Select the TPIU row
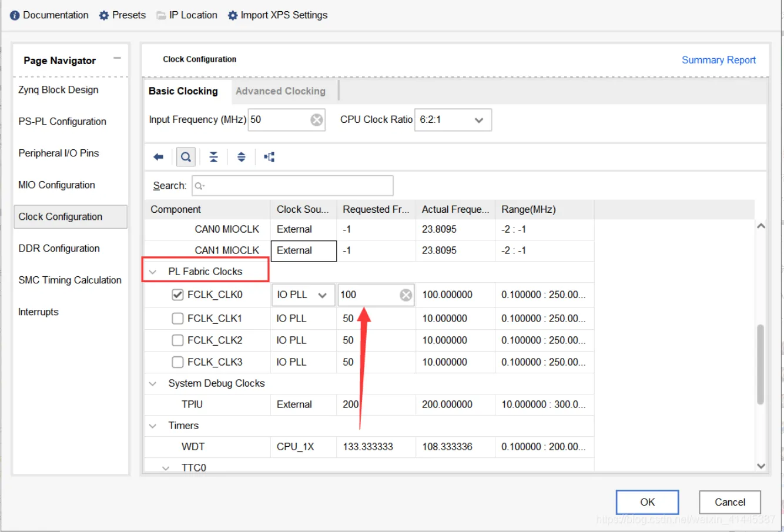The height and width of the screenshot is (532, 784). pos(369,404)
